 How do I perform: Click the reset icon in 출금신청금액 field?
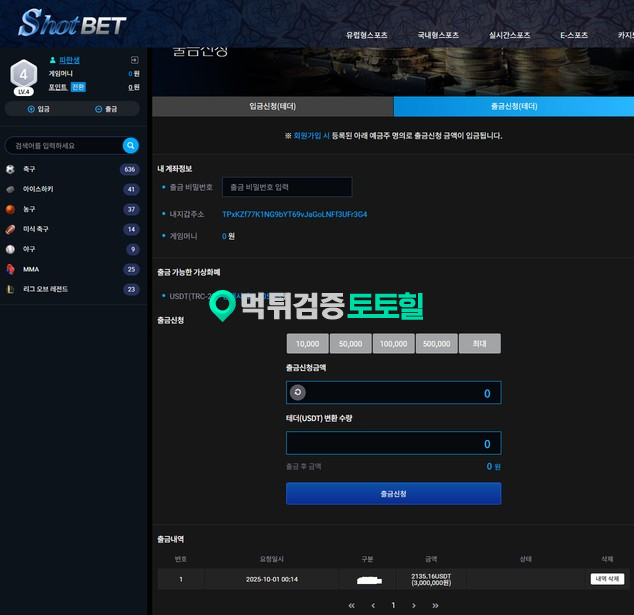[x=297, y=393]
